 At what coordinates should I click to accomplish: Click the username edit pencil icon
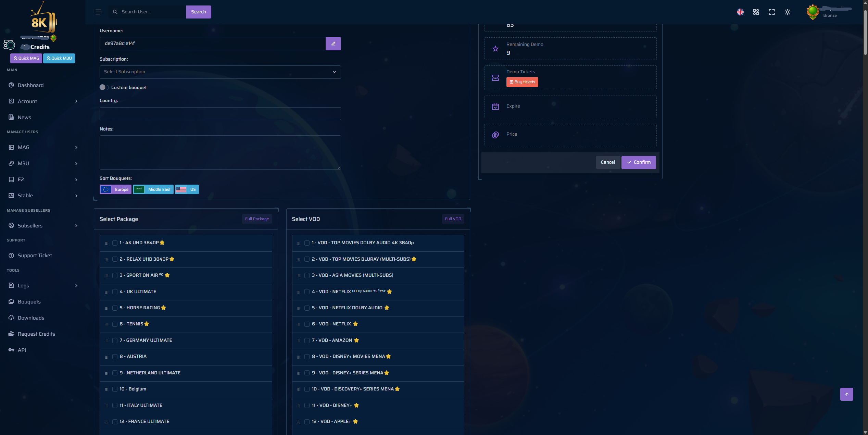point(333,43)
